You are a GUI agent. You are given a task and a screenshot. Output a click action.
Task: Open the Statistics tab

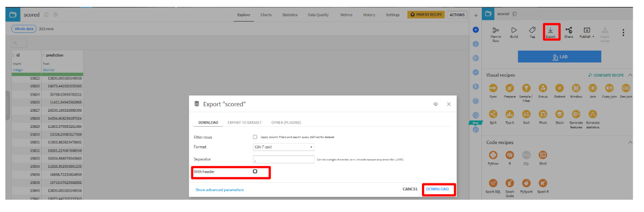[290, 15]
